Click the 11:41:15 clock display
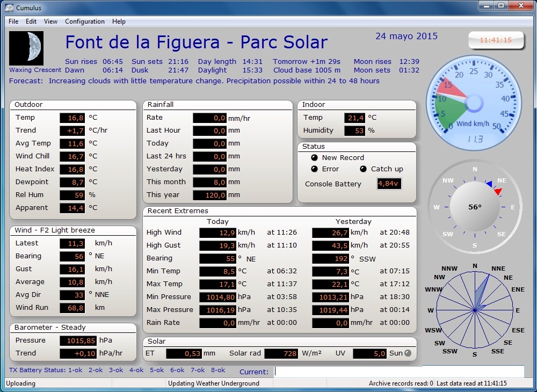 click(x=496, y=40)
